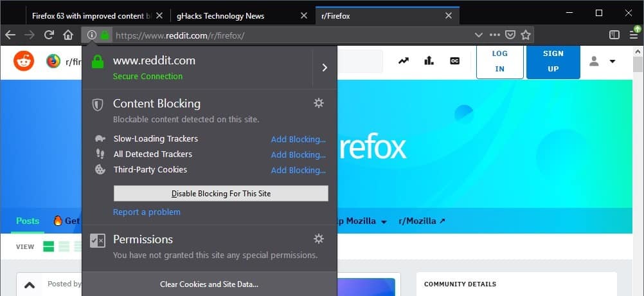Select the r/Firefox tab
The height and width of the screenshot is (296, 644).
[x=388, y=16]
